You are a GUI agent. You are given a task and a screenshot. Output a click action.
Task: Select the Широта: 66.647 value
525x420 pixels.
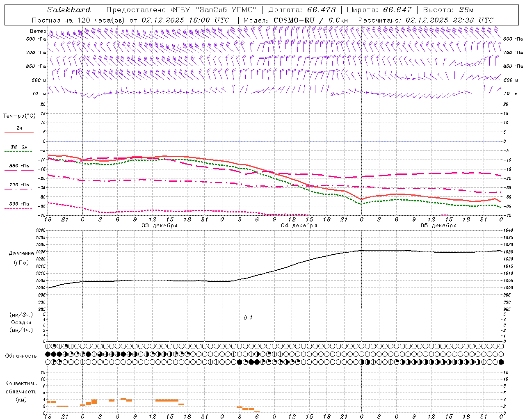[x=379, y=10]
